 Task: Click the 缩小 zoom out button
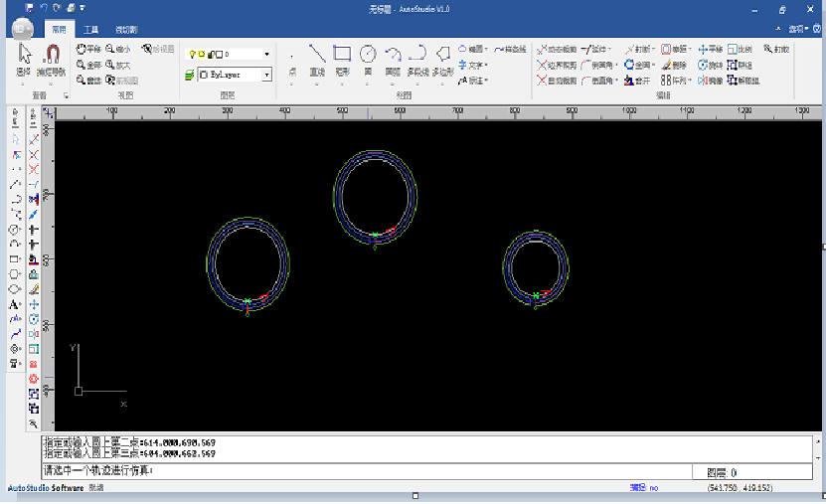coord(117,49)
